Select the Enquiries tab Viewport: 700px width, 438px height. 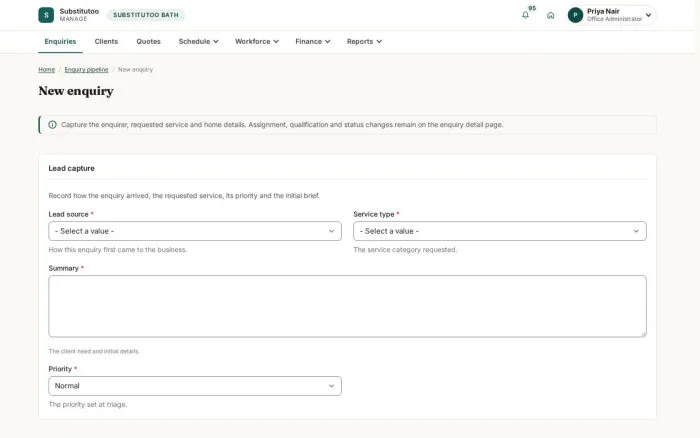[60, 42]
